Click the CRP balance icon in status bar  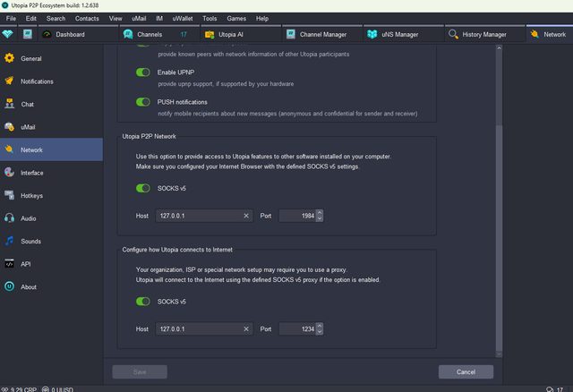(4, 389)
